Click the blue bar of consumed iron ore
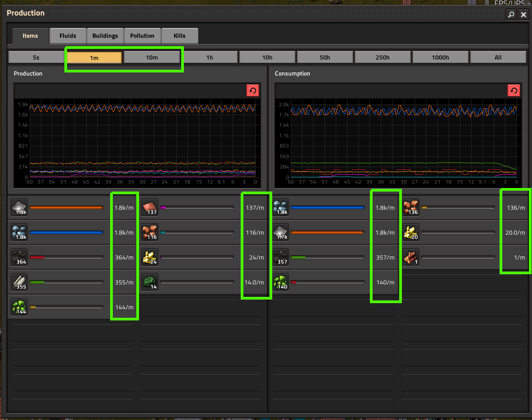532x420 pixels. 327,208
